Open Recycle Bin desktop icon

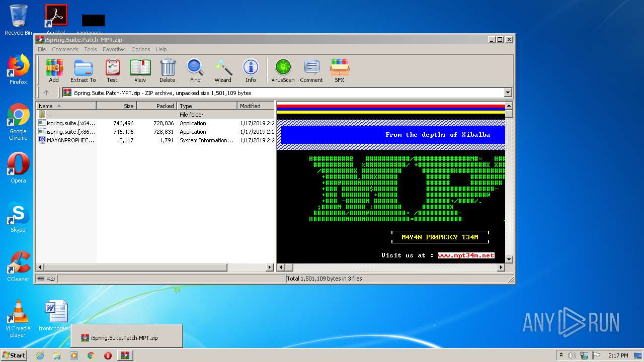point(18,20)
